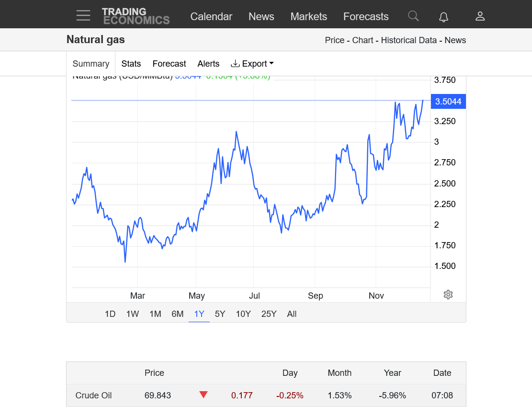Go to the Markets menu
This screenshot has width=532, height=407.
point(308,16)
